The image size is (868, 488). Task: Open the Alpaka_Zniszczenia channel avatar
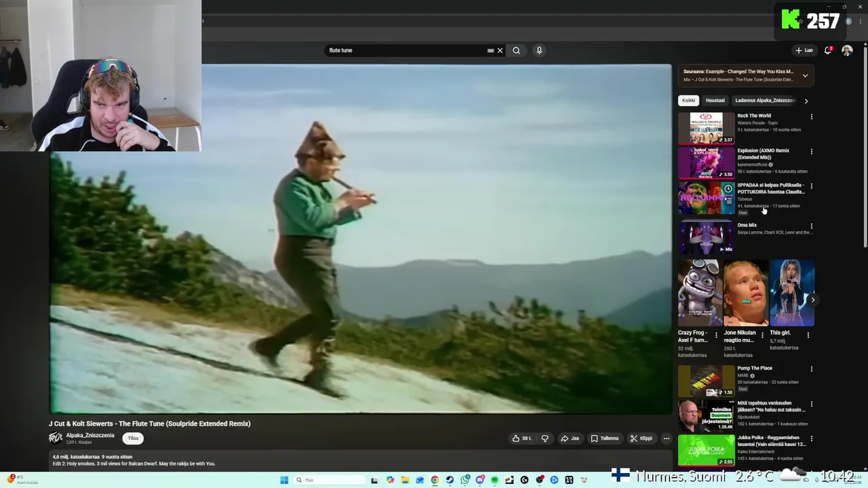coord(56,438)
